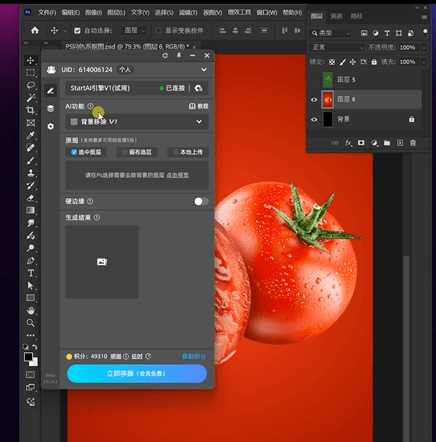The width and height of the screenshot is (436, 442).
Task: Select the Dodge tool
Action: pos(31,248)
